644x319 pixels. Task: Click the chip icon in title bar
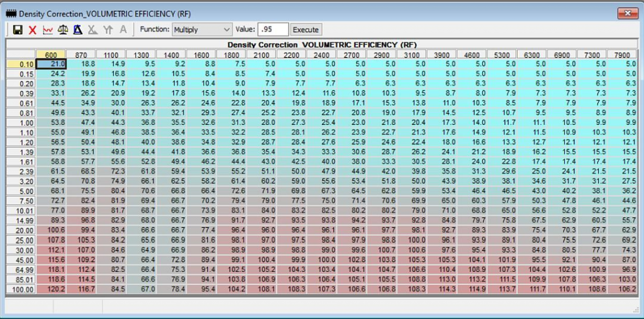pyautogui.click(x=11, y=13)
